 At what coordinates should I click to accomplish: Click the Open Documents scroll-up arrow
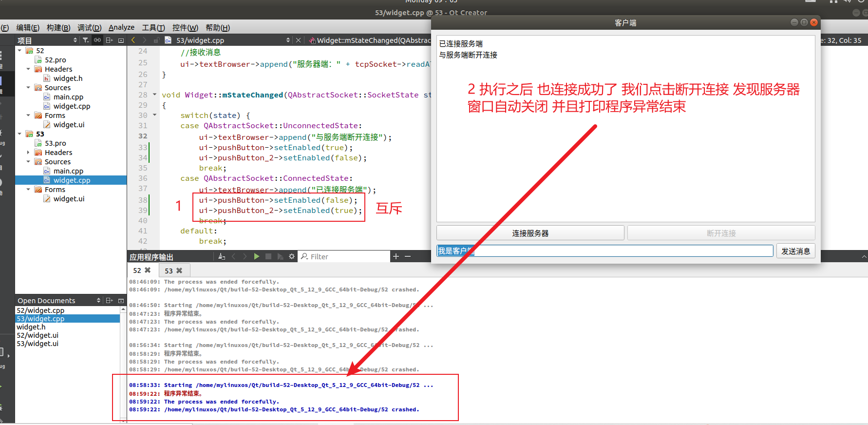[x=123, y=309]
